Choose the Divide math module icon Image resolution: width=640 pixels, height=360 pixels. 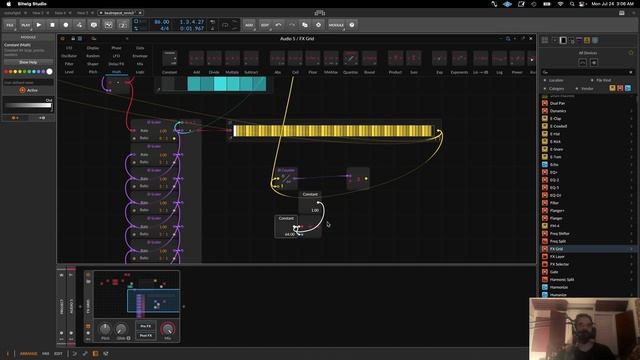[x=214, y=58]
